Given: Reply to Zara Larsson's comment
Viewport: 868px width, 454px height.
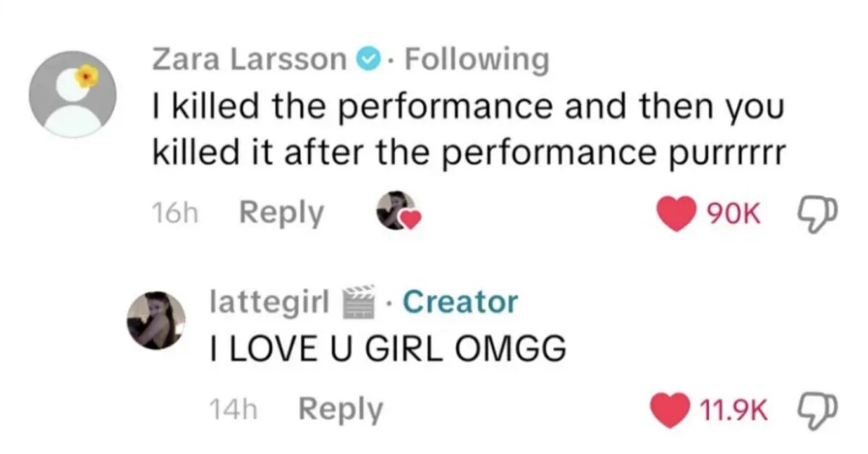Looking at the screenshot, I should click(x=281, y=213).
